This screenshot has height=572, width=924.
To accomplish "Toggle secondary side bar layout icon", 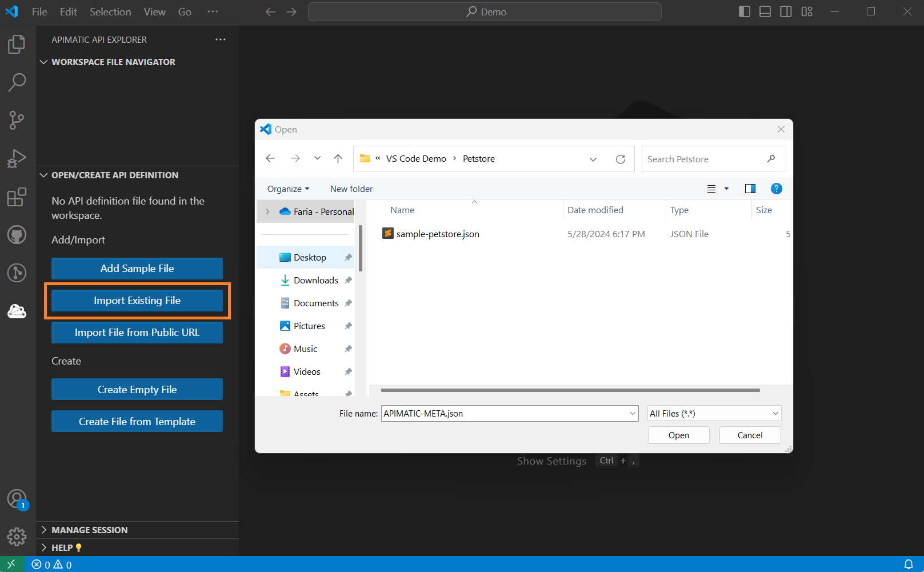I will pyautogui.click(x=786, y=11).
